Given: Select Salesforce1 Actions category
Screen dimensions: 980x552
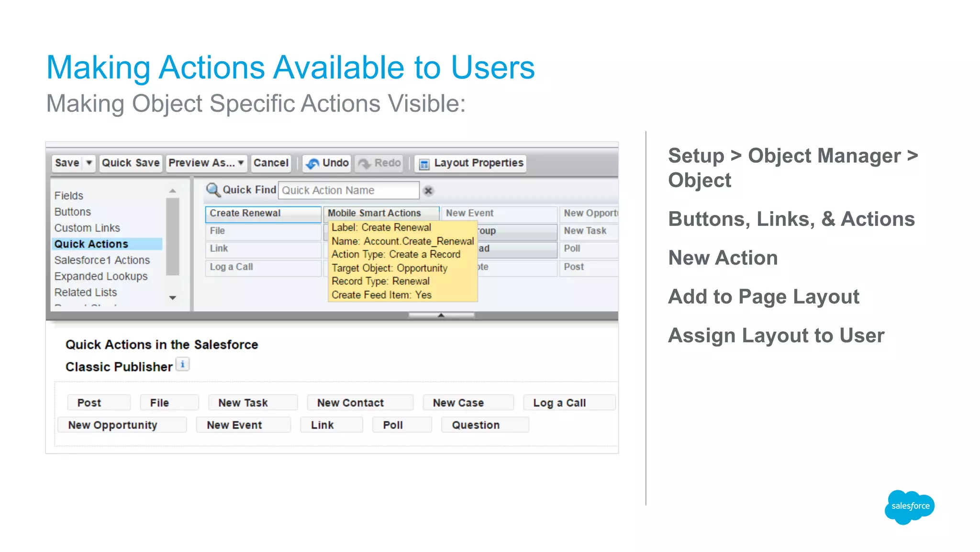Looking at the screenshot, I should [x=102, y=260].
